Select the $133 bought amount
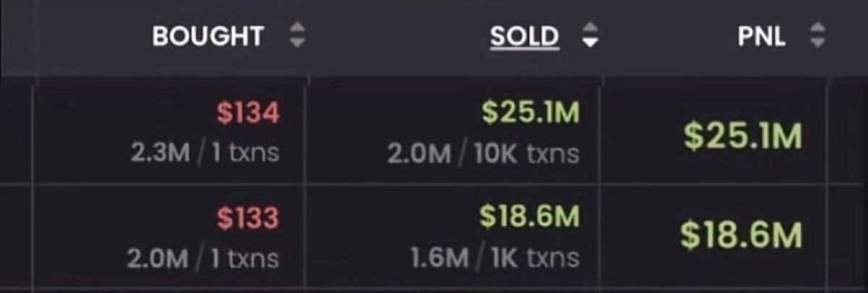Image resolution: width=868 pixels, height=293 pixels. [248, 217]
